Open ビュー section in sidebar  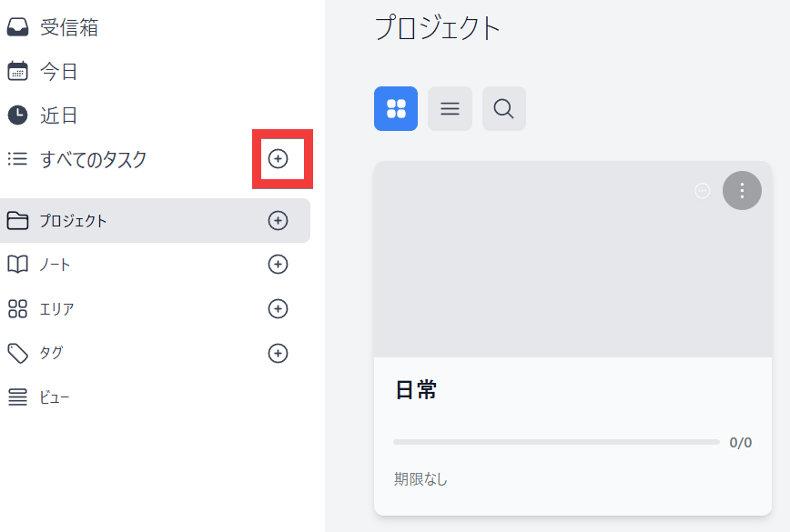[54, 397]
